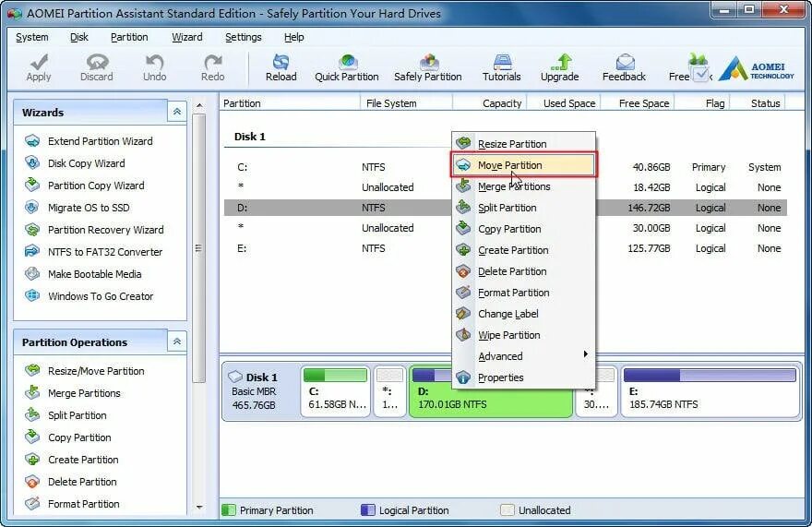Open Safely Partition from the toolbar
812x527 pixels.
(x=428, y=68)
